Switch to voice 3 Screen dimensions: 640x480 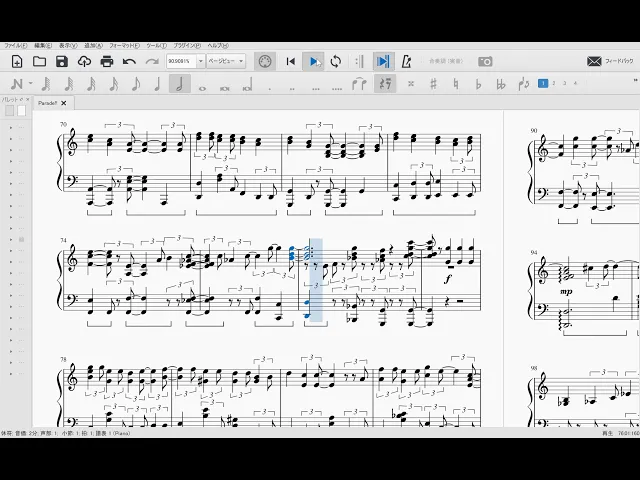pos(564,83)
